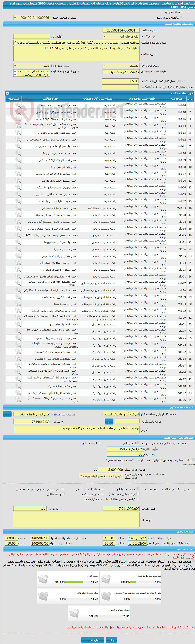Open the سایر مدارک/اطلاعات folder icon
Image resolution: width=195 pixels, height=644 pixels.
tap(43, 596)
